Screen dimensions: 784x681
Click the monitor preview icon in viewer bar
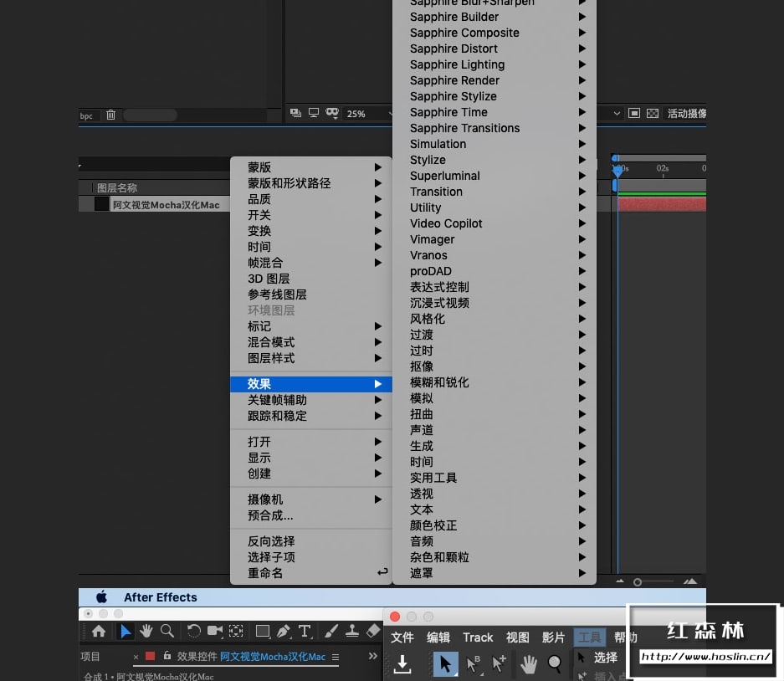(314, 113)
